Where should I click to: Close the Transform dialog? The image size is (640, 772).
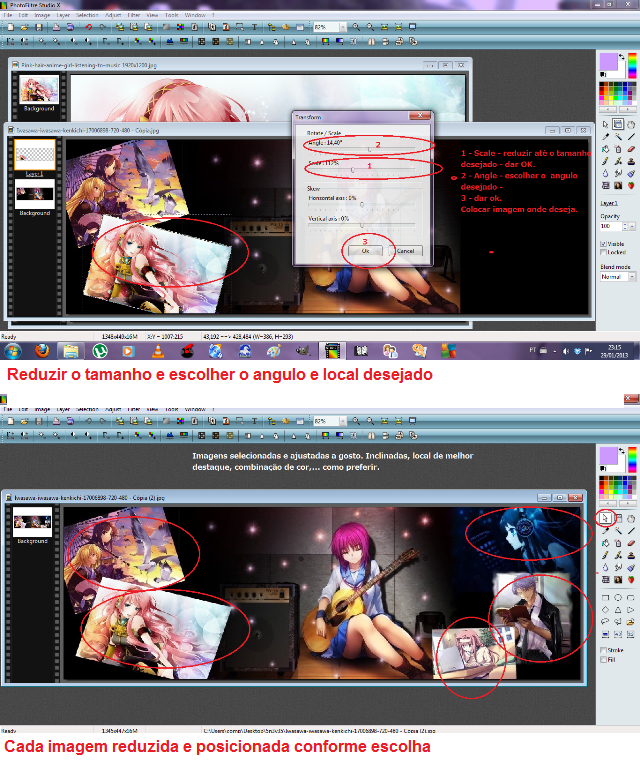pyautogui.click(x=420, y=116)
